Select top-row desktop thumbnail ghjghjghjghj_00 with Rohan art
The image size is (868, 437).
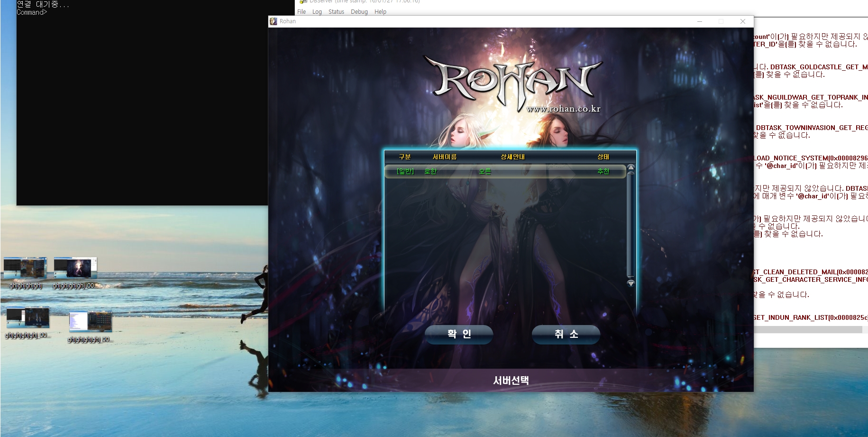pyautogui.click(x=75, y=273)
